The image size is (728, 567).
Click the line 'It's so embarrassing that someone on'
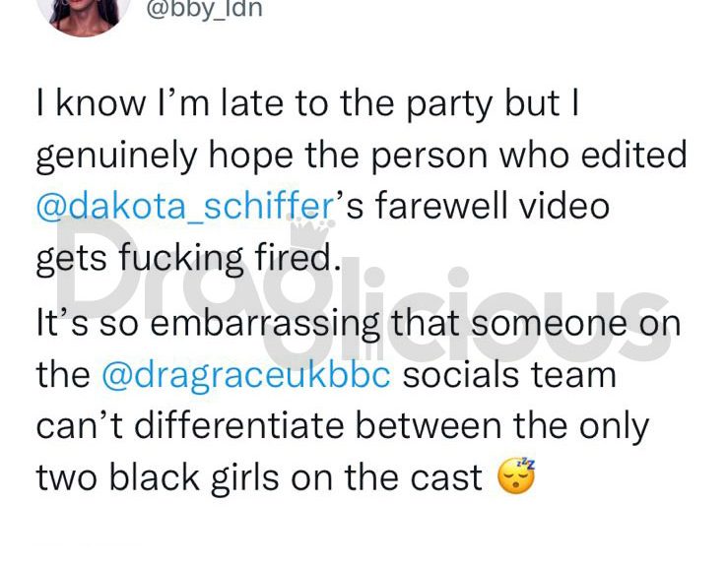click(359, 324)
